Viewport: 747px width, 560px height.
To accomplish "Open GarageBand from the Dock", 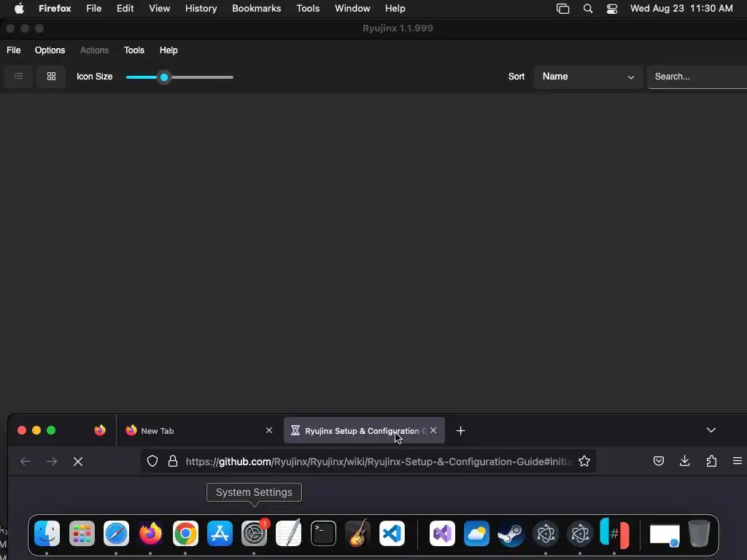I will coord(357,533).
